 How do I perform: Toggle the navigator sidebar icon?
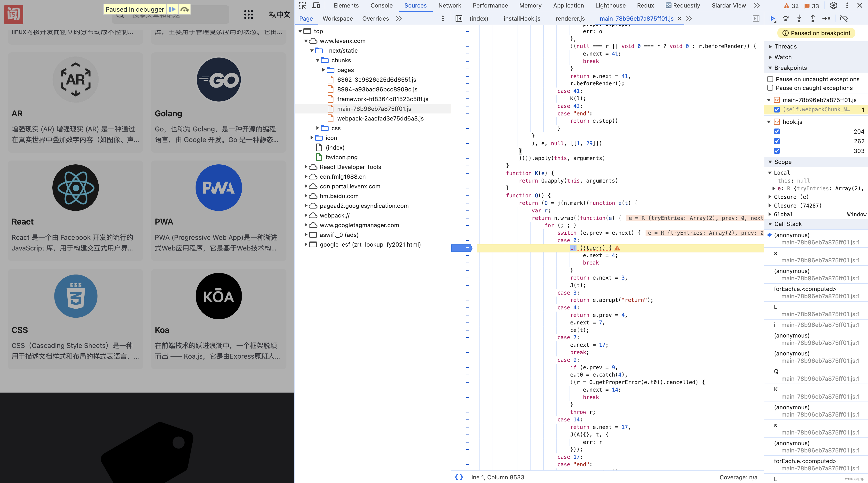click(x=459, y=18)
